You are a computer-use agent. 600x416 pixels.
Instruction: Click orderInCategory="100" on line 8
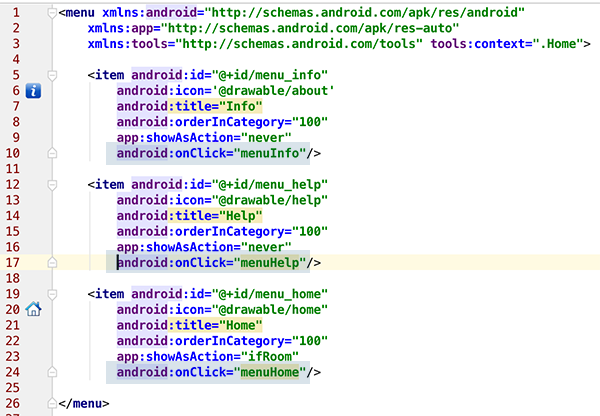[251, 122]
